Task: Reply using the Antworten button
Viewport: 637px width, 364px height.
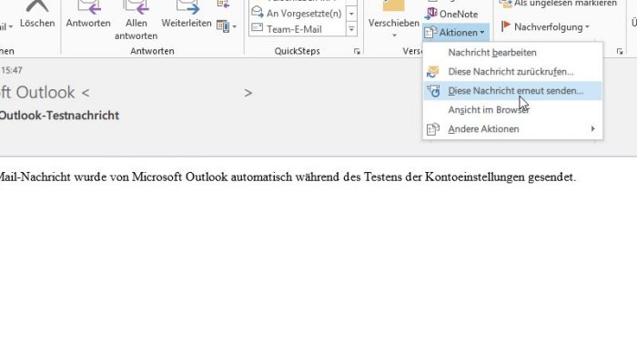Action: coord(88,15)
